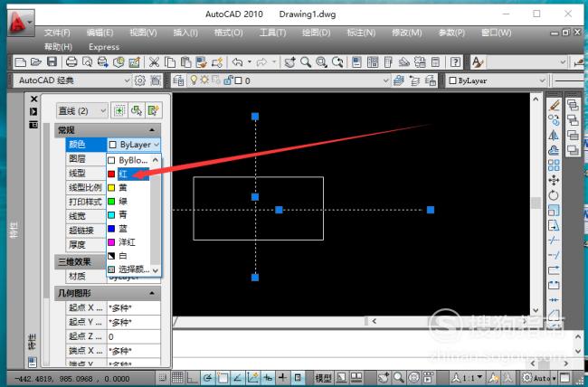Open the 颜色 ByLayer property dropdown

click(134, 145)
